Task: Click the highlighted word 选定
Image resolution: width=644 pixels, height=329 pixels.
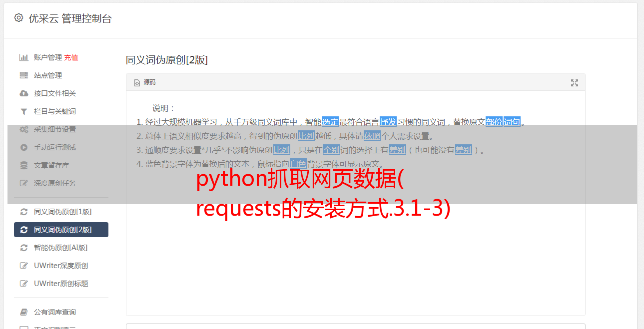Action: [330, 122]
